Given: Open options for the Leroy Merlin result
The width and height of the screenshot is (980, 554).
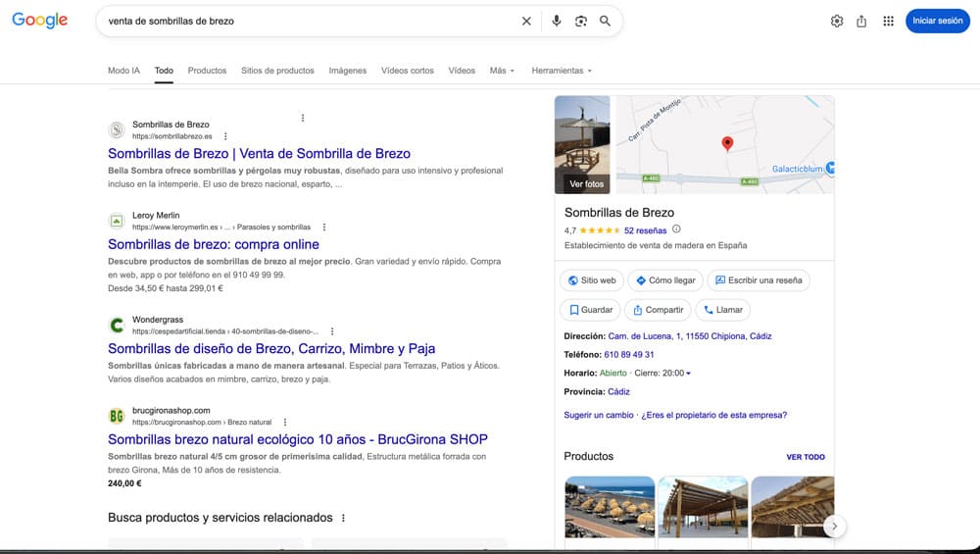Looking at the screenshot, I should (323, 227).
